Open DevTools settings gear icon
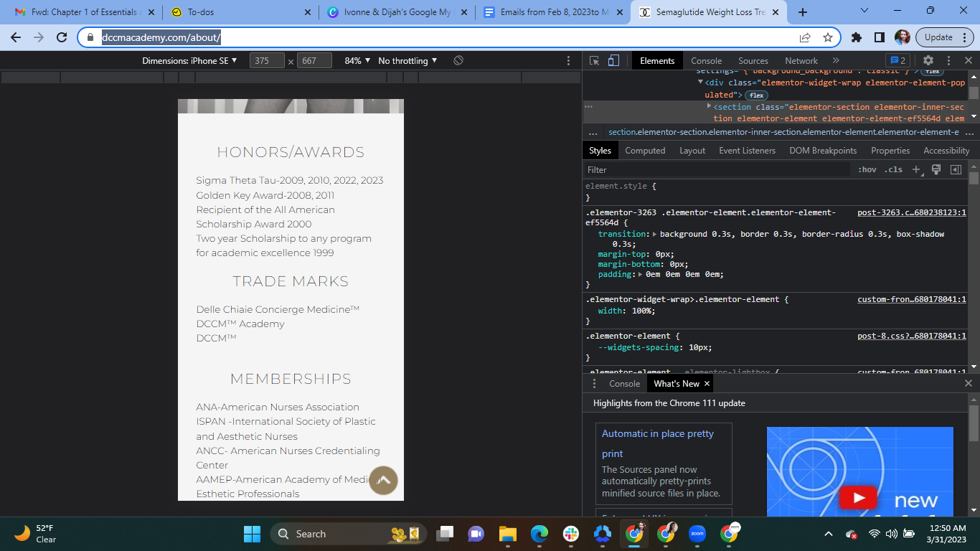The height and width of the screenshot is (551, 980). [x=928, y=61]
